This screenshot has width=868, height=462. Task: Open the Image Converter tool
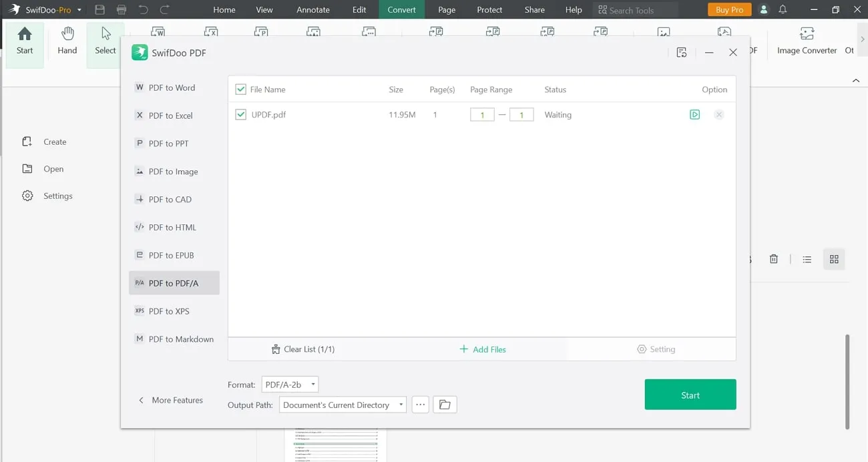pos(807,41)
